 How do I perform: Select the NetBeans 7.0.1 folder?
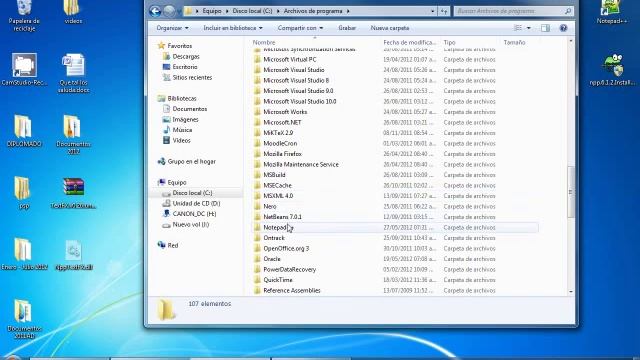(x=282, y=217)
